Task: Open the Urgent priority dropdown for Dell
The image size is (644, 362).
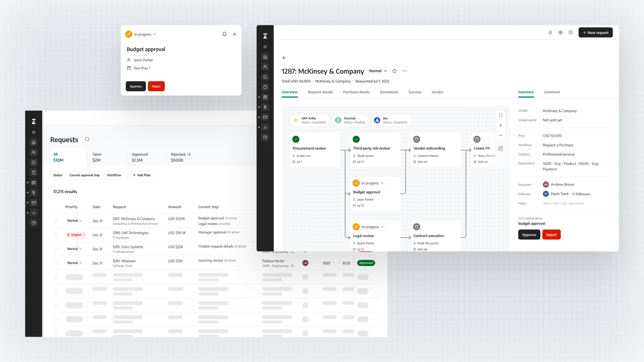Action: coord(74,235)
